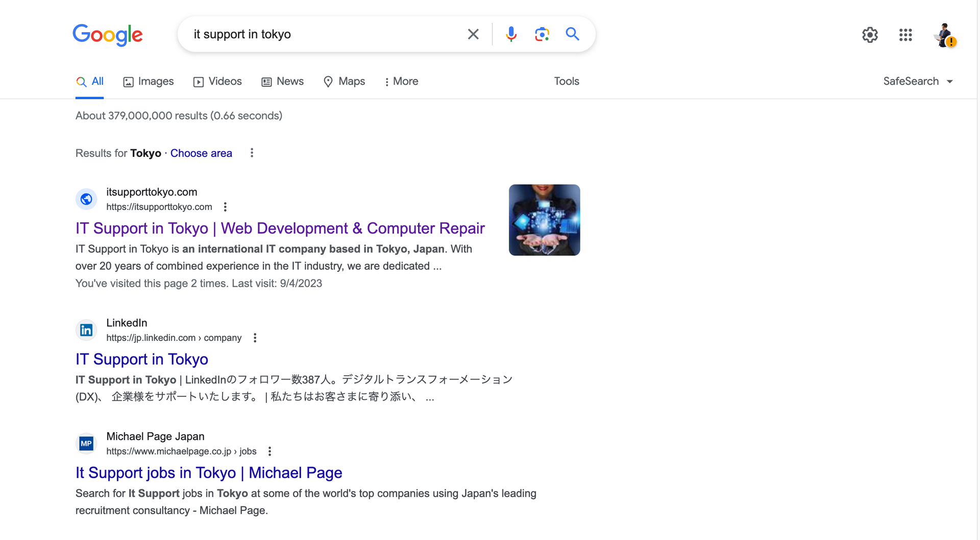Switch to the Maps tab
This screenshot has height=540, width=980.
[345, 81]
